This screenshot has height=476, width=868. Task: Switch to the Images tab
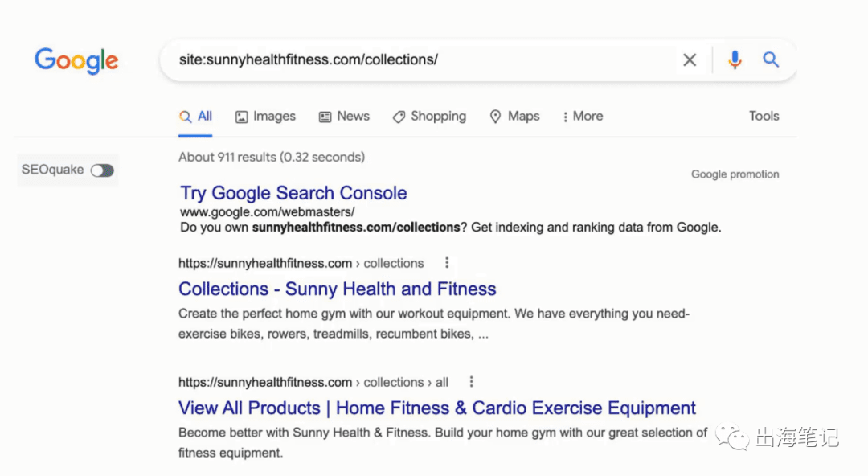point(265,117)
